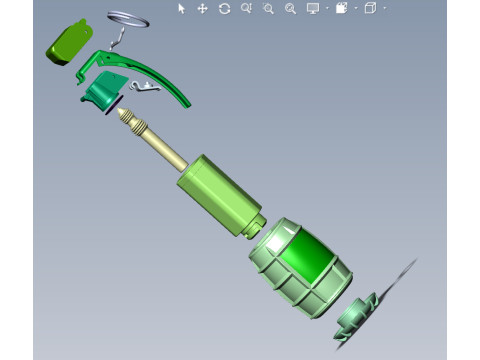Viewport: 480px width, 360px height.
Task: Choose the zoom in/out magnifier tool
Action: point(246,8)
